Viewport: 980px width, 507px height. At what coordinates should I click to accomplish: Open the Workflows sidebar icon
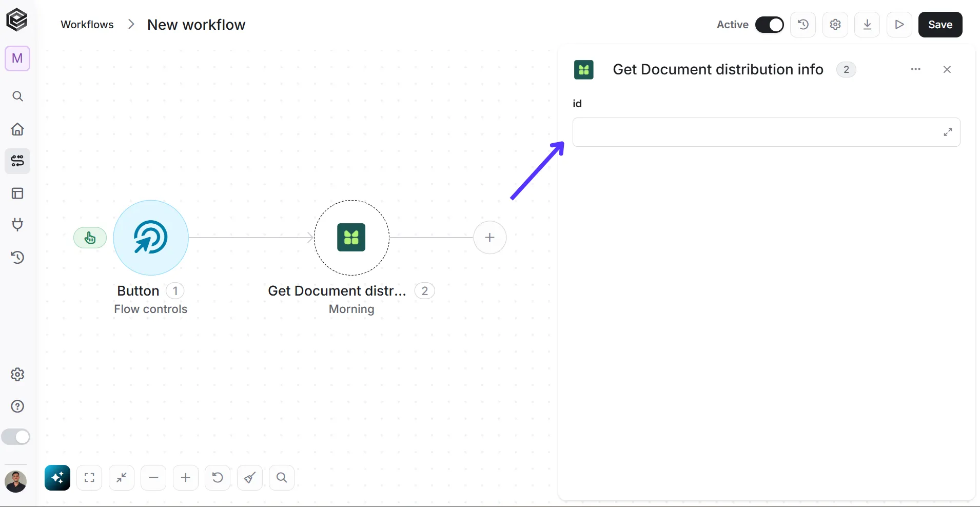17,161
